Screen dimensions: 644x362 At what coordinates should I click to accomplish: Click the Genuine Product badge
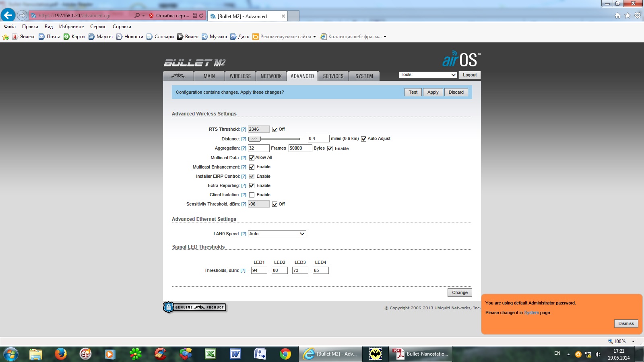195,307
